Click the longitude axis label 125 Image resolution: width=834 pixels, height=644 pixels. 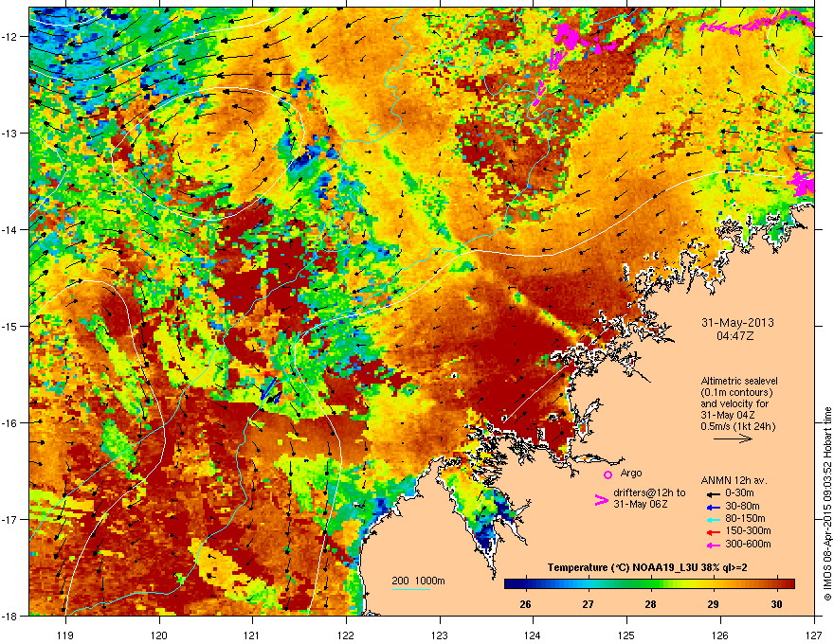pyautogui.click(x=627, y=635)
